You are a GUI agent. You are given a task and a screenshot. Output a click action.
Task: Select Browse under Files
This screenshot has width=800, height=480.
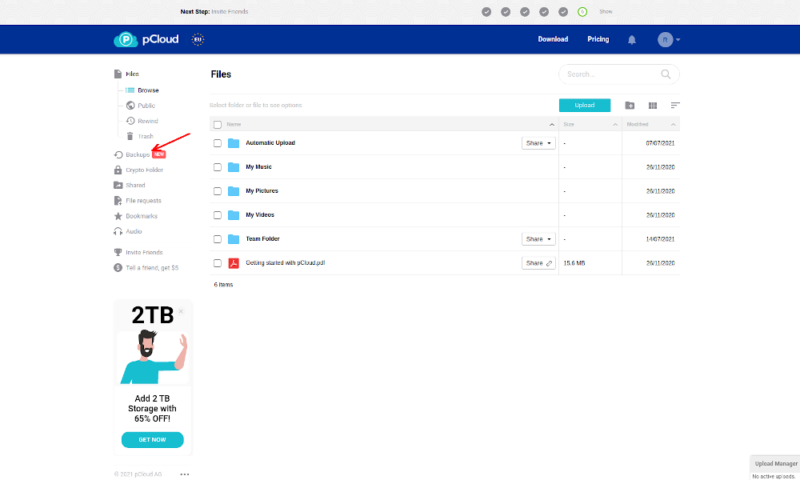142,90
